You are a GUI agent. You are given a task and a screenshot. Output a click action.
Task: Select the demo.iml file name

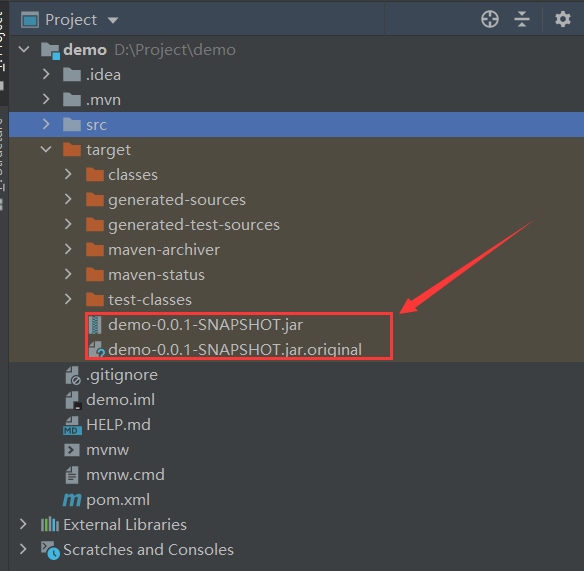click(x=121, y=400)
